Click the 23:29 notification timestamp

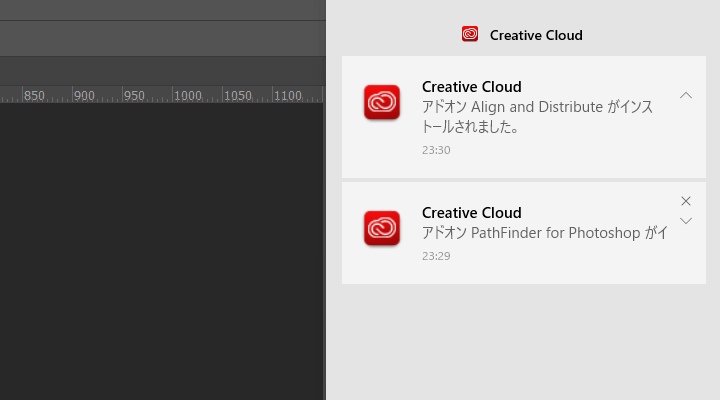(x=436, y=256)
